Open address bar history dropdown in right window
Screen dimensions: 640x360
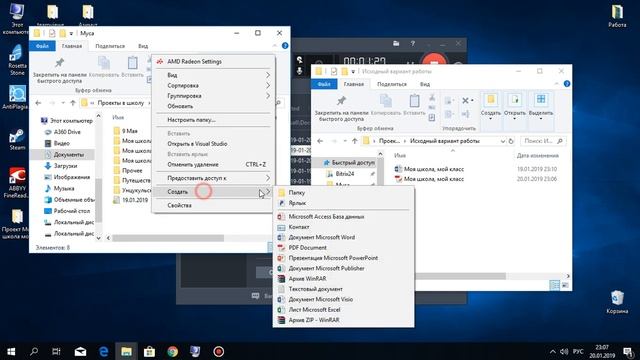502,141
